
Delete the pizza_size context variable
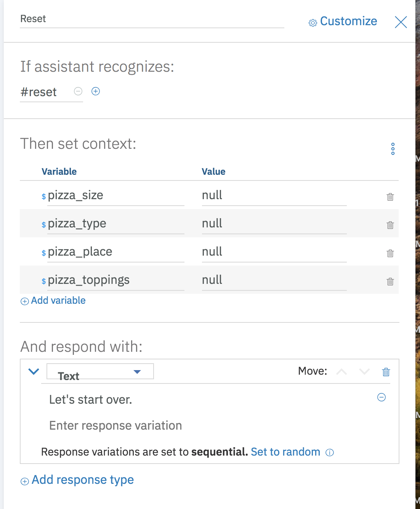click(x=390, y=197)
